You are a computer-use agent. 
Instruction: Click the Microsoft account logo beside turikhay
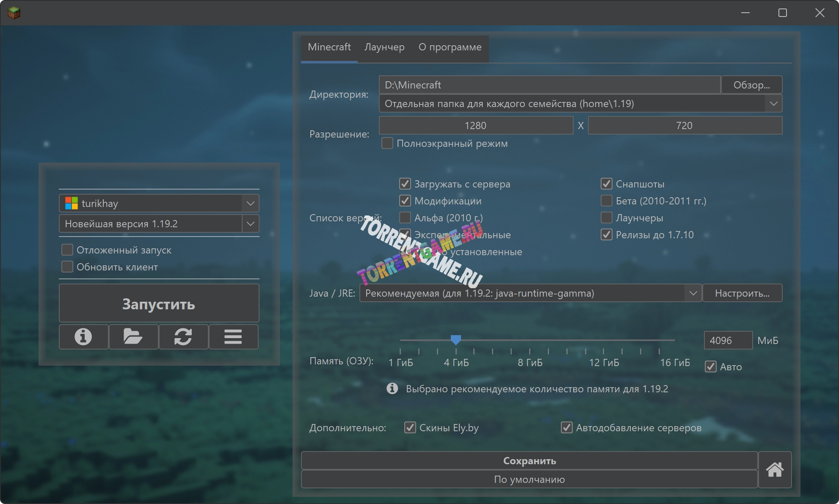pos(72,204)
